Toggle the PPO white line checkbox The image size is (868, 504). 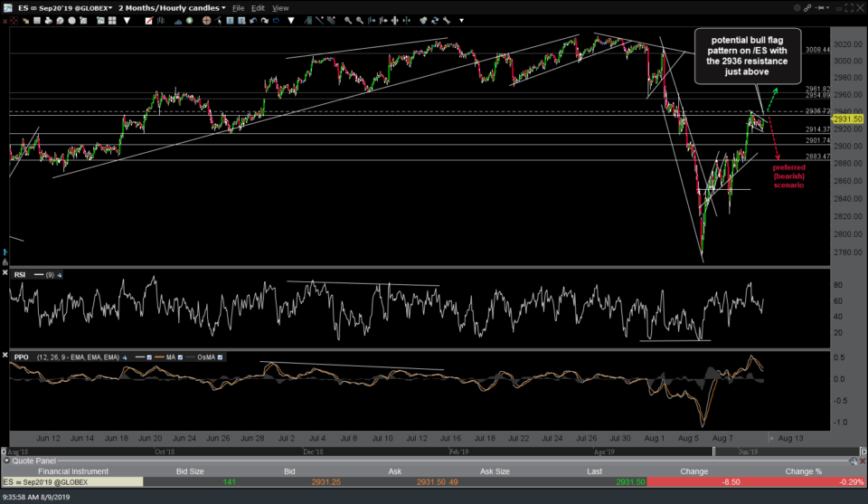[x=149, y=357]
